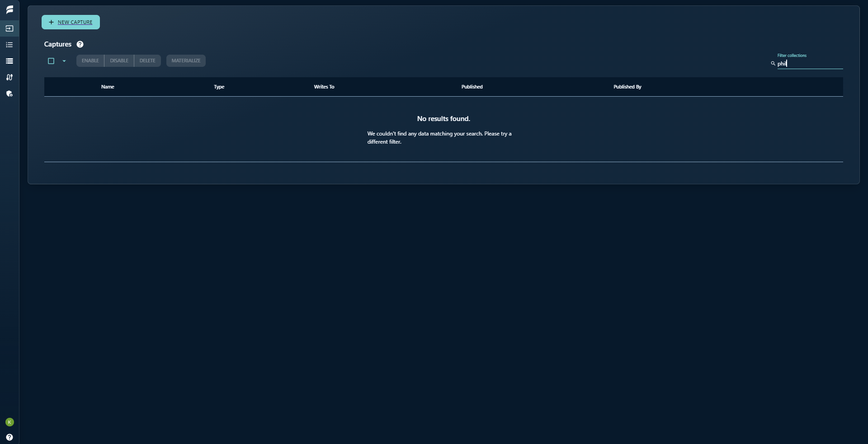
Task: Open the dropdown next to the select checkbox
Action: (x=63, y=61)
